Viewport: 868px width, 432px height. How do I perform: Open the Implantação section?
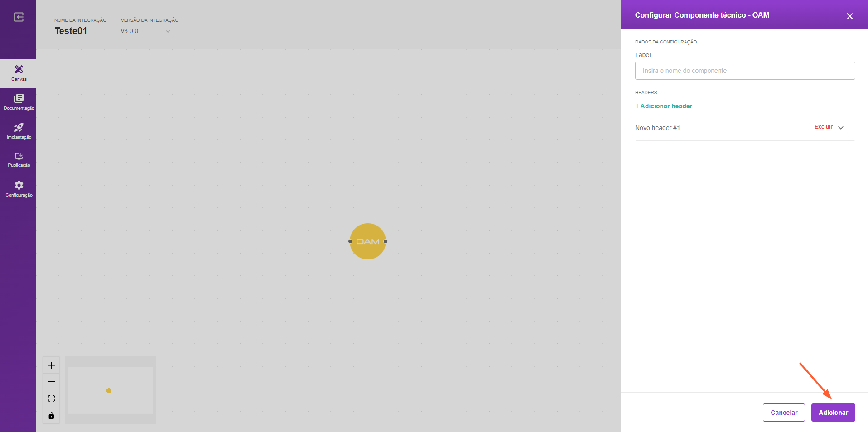(19, 131)
